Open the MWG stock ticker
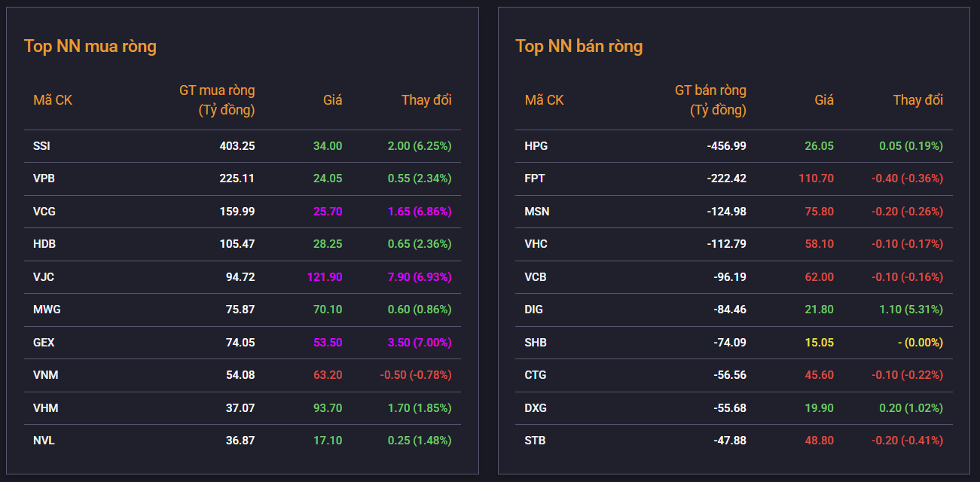Screen dimensions: 980x482 pyautogui.click(x=47, y=310)
